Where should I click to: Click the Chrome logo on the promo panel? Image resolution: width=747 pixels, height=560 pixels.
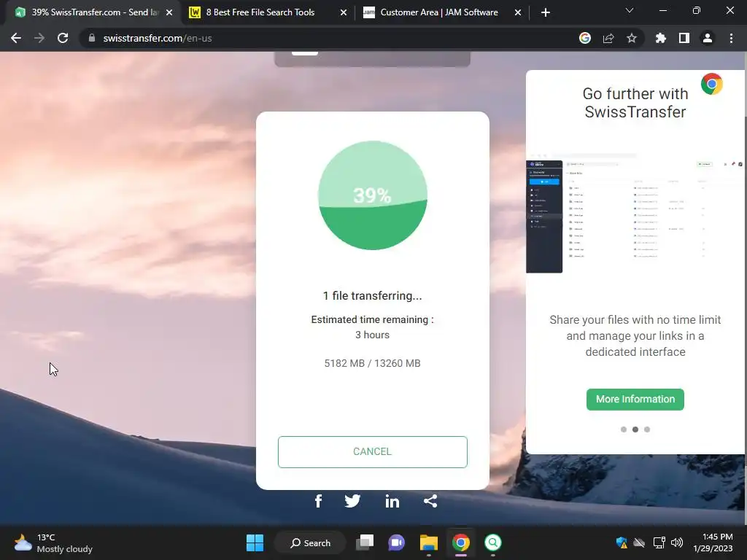point(712,85)
